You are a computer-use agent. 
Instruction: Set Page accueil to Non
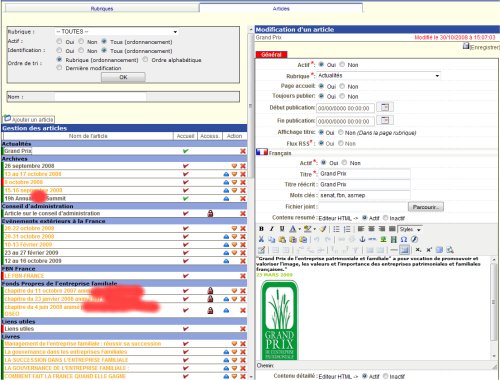click(x=342, y=86)
